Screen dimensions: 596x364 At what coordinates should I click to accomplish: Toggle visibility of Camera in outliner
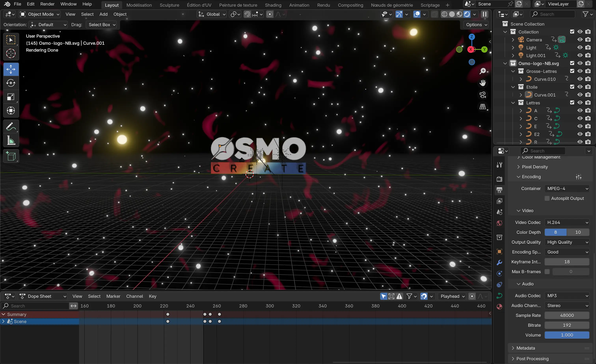coord(580,40)
